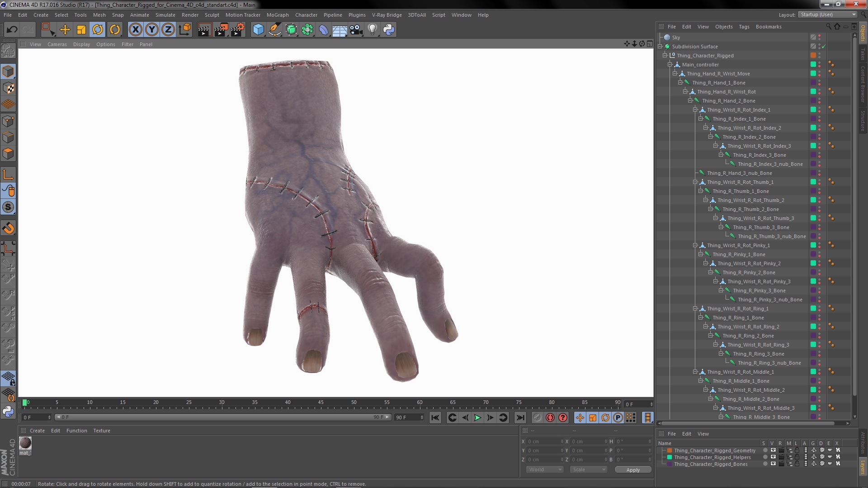Add a Light object
The image size is (868, 488).
tap(373, 30)
